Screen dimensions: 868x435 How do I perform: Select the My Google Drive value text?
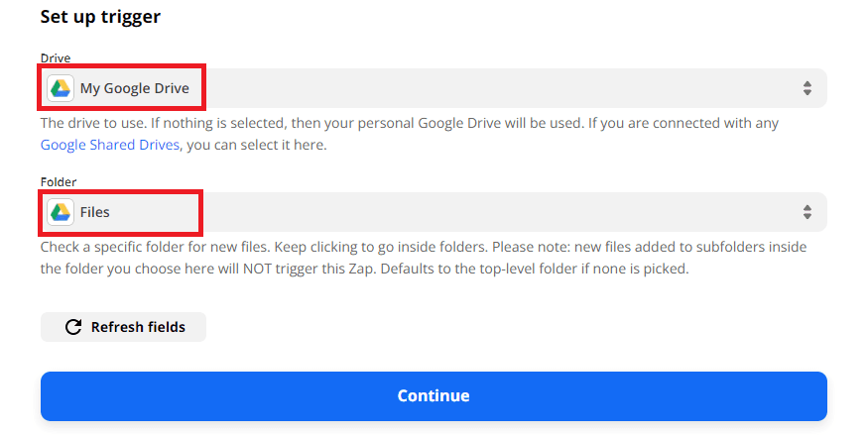point(134,88)
